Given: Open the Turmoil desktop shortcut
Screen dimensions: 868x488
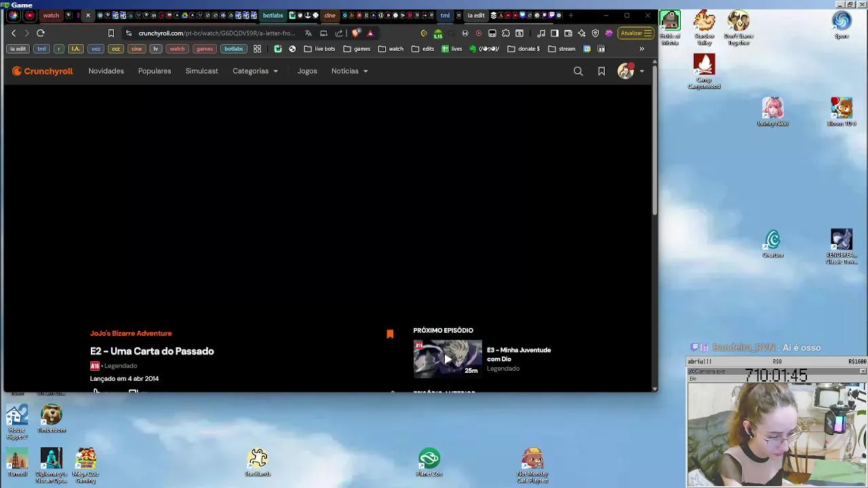Looking at the screenshot, I should (17, 462).
